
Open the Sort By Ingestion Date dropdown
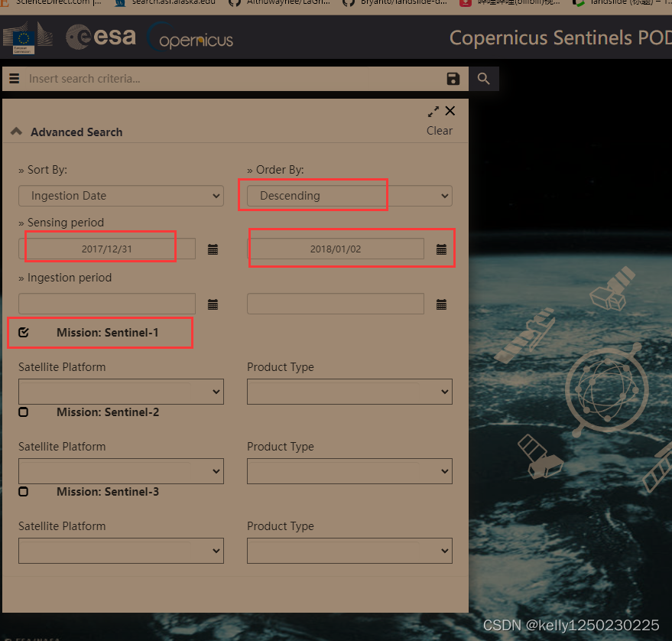[x=121, y=196]
